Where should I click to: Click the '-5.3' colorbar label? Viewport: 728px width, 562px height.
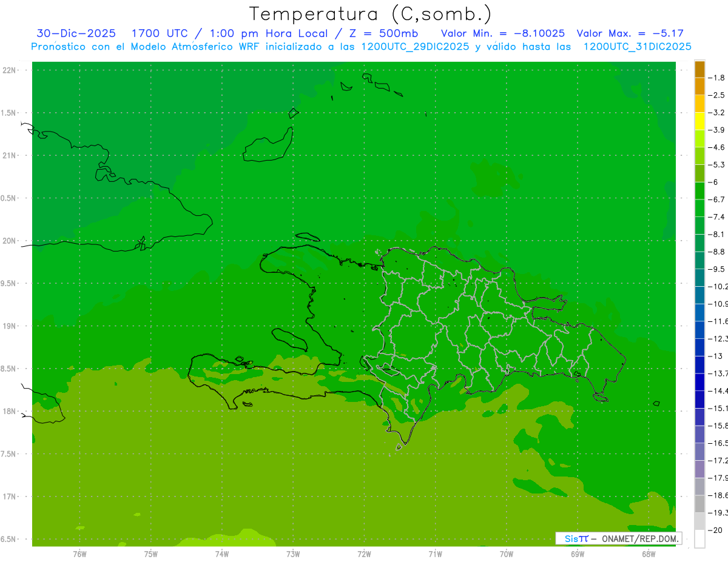point(717,165)
